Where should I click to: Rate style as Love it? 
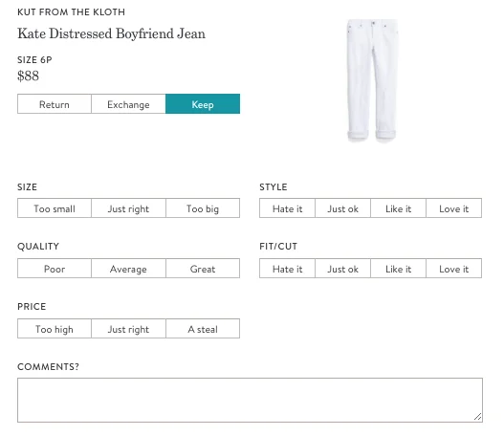click(x=454, y=208)
